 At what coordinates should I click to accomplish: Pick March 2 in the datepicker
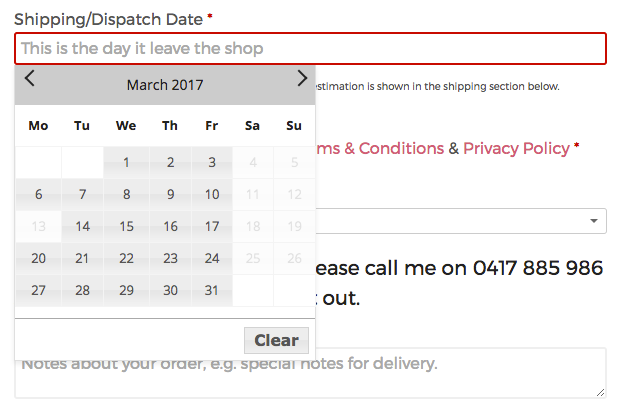point(170,163)
